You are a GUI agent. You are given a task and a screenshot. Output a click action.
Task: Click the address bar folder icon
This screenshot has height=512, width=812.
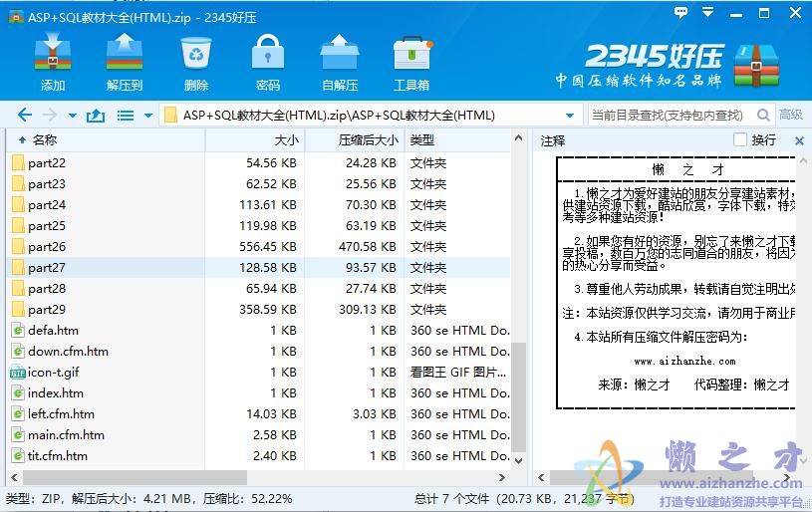[169, 115]
